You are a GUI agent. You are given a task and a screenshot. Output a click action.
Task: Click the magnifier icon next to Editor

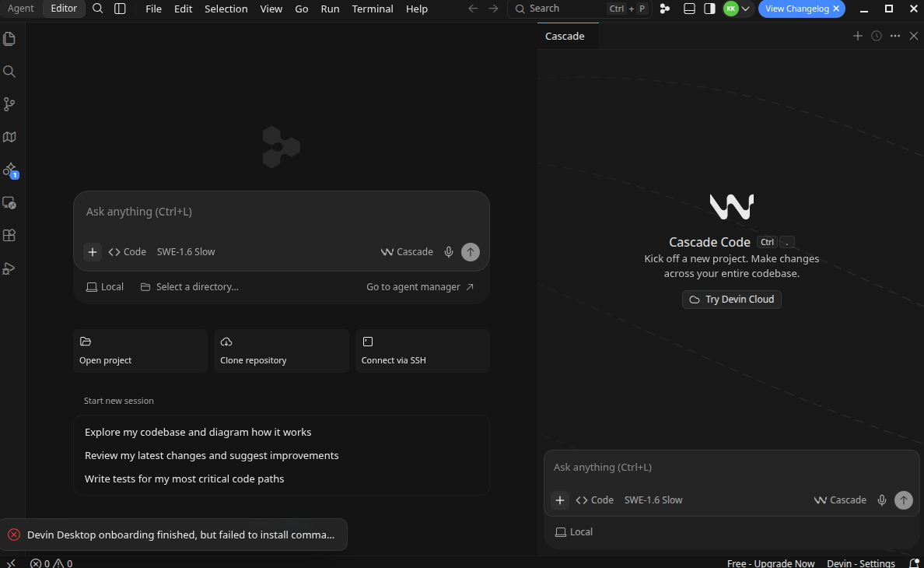(98, 9)
